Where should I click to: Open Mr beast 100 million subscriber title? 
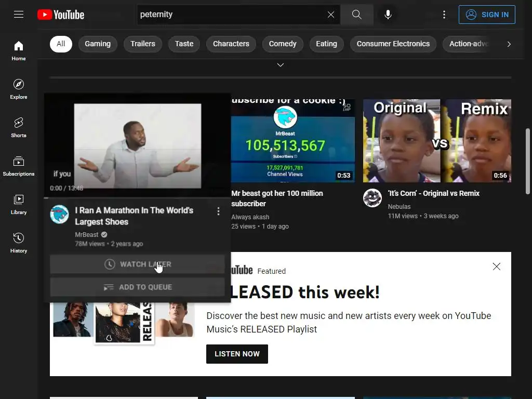[277, 198]
